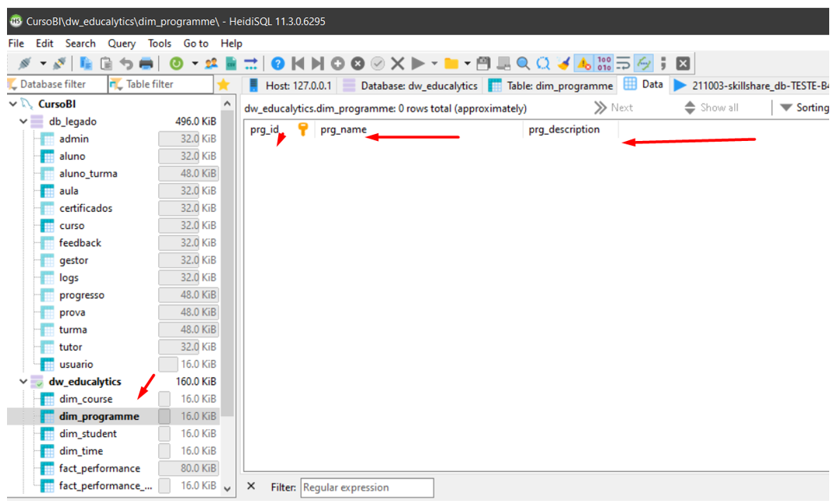The image size is (837, 504).
Task: Open the Edit menu
Action: [x=44, y=44]
